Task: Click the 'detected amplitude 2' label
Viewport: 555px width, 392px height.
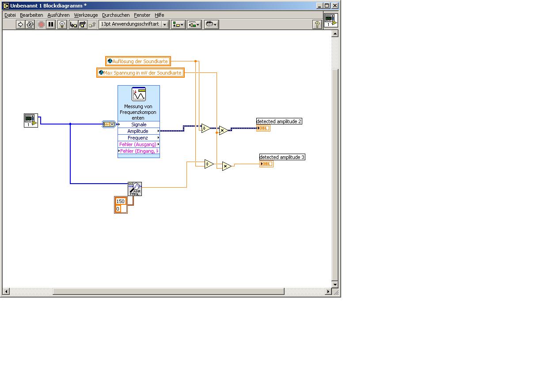Action: 279,121
